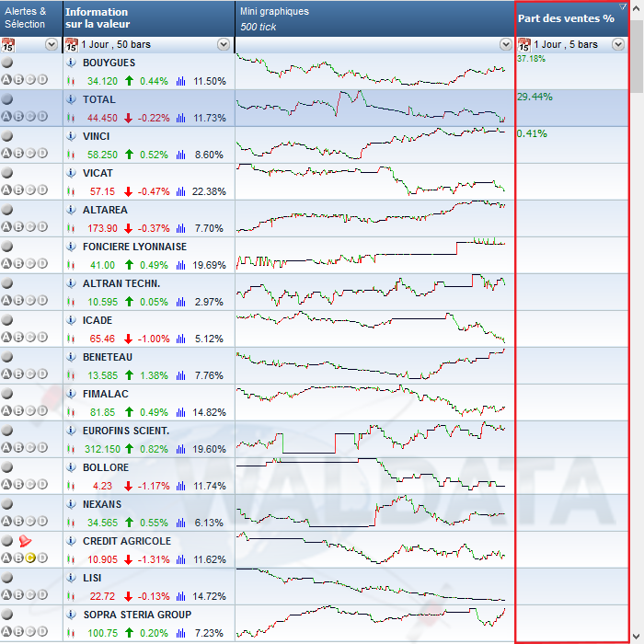Click the calendar icon beside 1 Jour, 50 bars
The image size is (644, 644).
pos(71,44)
